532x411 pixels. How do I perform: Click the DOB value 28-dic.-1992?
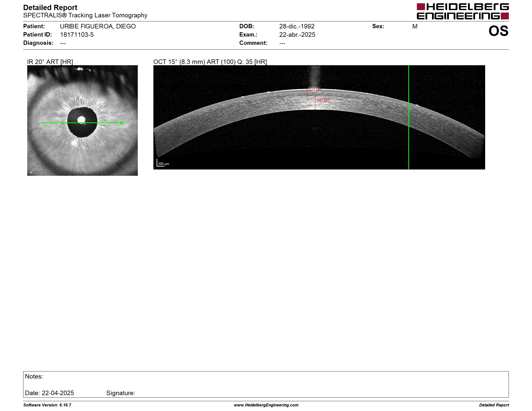point(297,26)
